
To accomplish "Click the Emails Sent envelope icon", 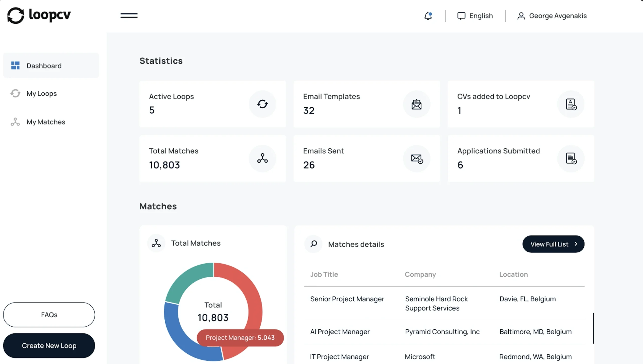I will point(416,158).
